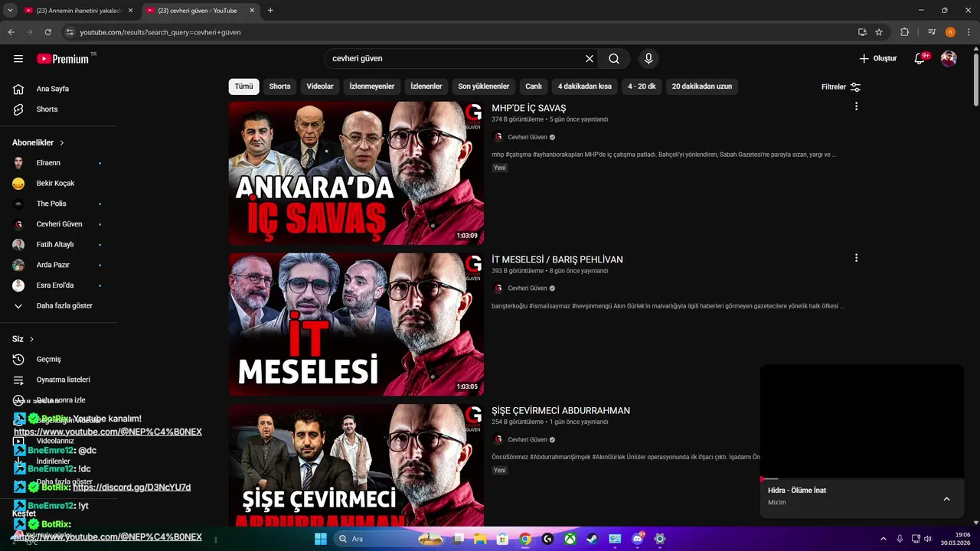Launch Steam from the taskbar
This screenshot has height=551, width=980.
click(x=593, y=539)
